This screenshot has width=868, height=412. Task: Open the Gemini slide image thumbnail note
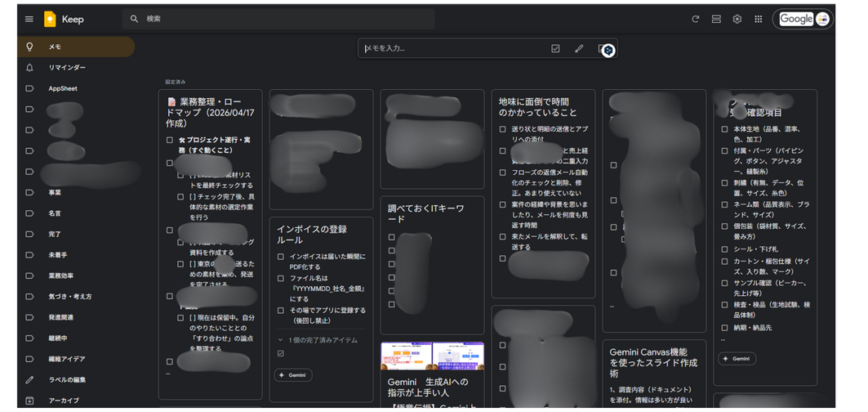coord(432,356)
